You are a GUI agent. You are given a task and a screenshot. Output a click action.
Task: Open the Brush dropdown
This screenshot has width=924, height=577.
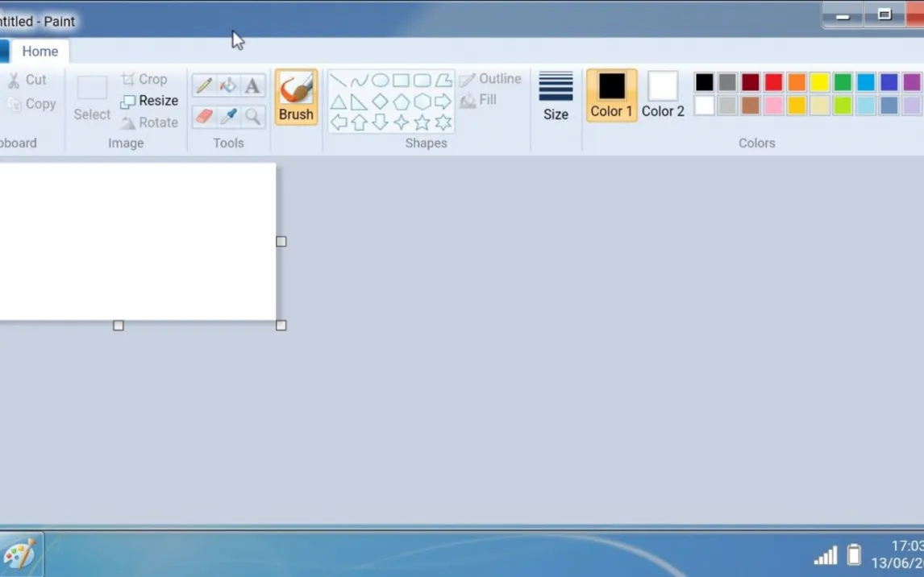point(296,114)
